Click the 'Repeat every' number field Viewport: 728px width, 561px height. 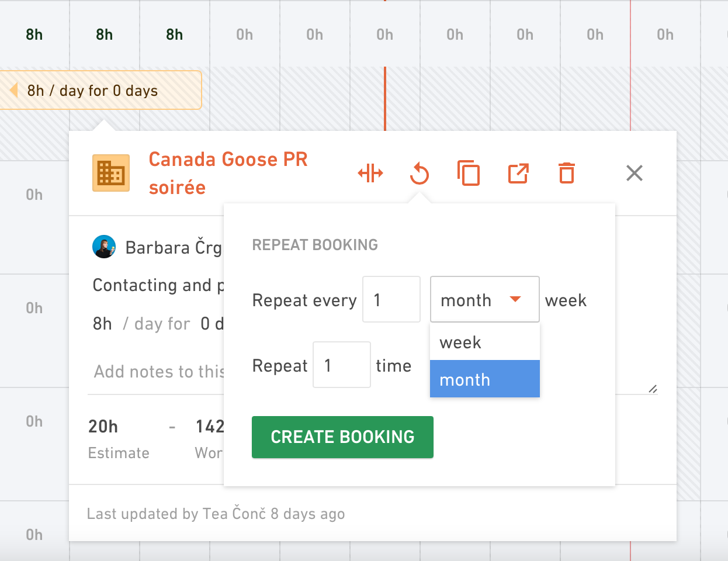[x=391, y=299]
